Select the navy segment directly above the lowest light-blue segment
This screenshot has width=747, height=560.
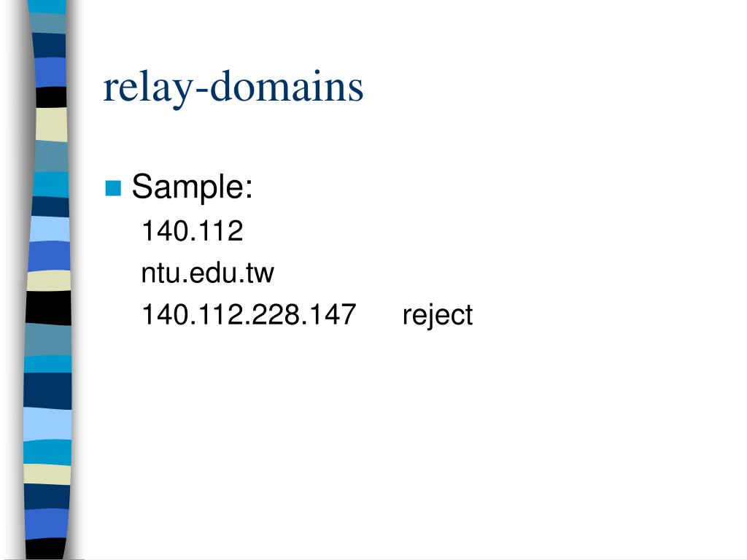[47, 391]
